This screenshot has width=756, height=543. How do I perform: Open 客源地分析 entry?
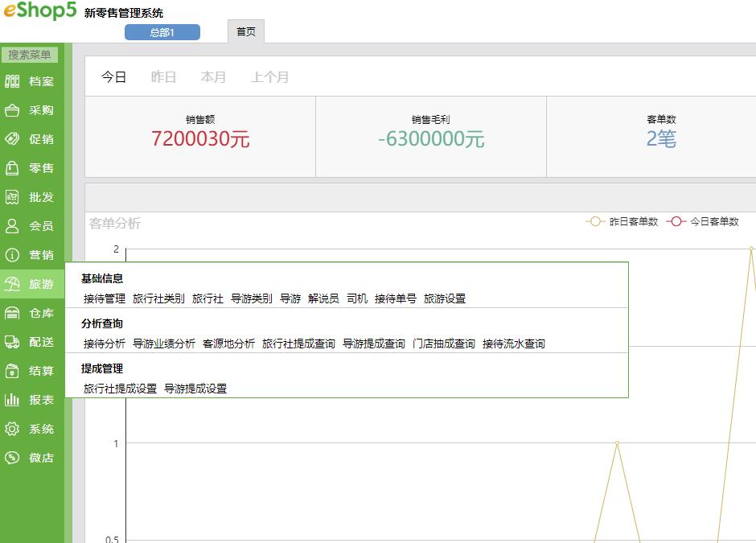(x=228, y=343)
